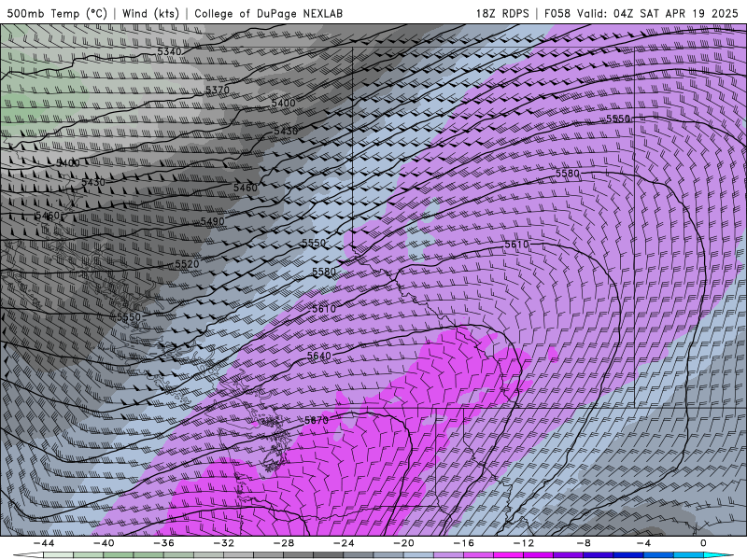Click the 5670 height contour label
Screen dimensions: 747x560
point(317,421)
